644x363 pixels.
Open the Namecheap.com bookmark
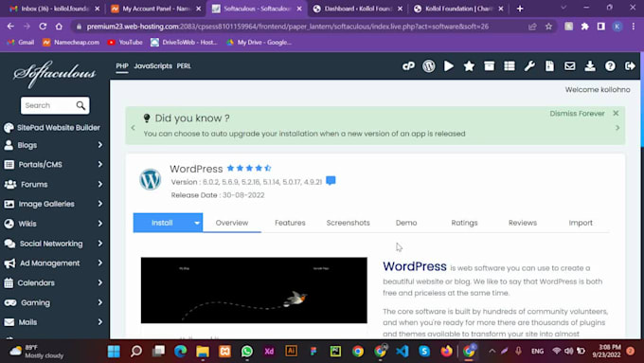click(x=71, y=43)
